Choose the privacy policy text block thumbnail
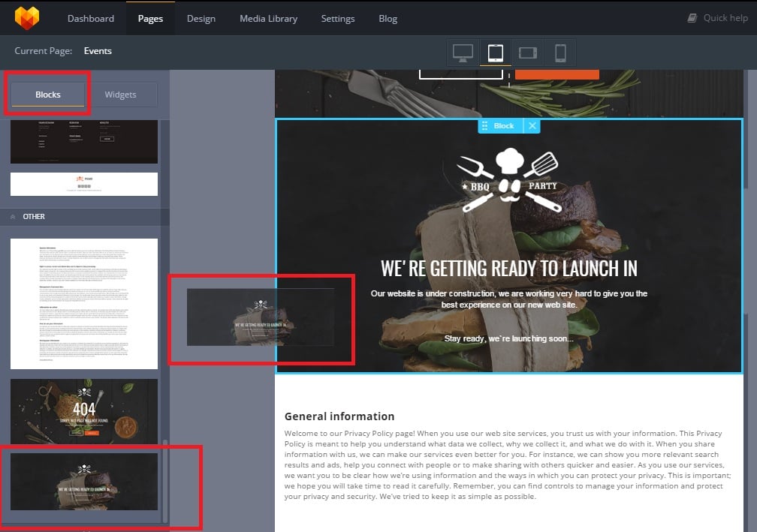The image size is (757, 532). pyautogui.click(x=84, y=303)
